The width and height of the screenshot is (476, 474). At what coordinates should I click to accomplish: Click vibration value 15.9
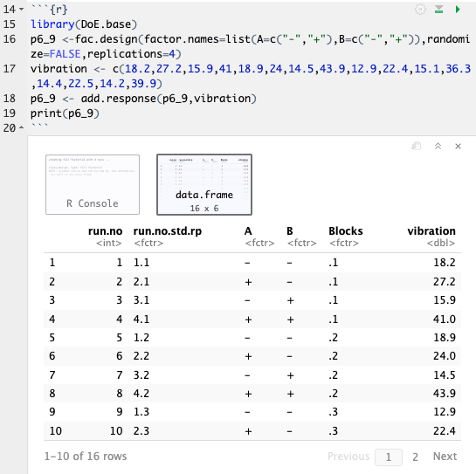pos(445,300)
